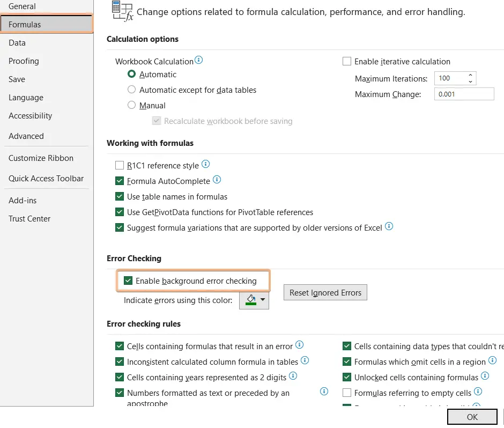This screenshot has height=428, width=504.
Task: Decrease Maximum Iterations with down arrow
Action: point(470,82)
